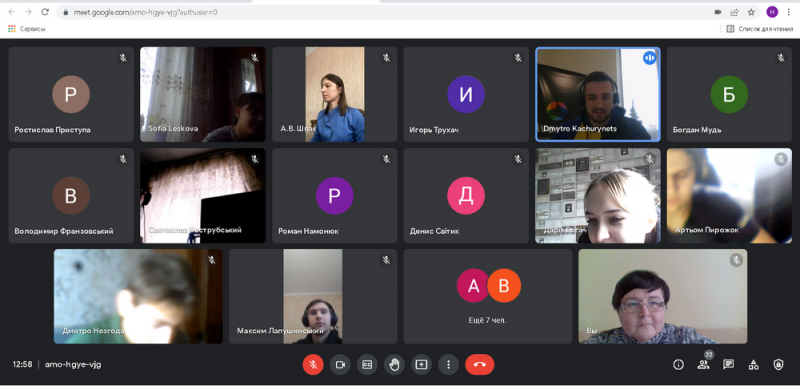Select the Володимир Франзовський avatar tile
This screenshot has height=386, width=800.
coord(71,196)
